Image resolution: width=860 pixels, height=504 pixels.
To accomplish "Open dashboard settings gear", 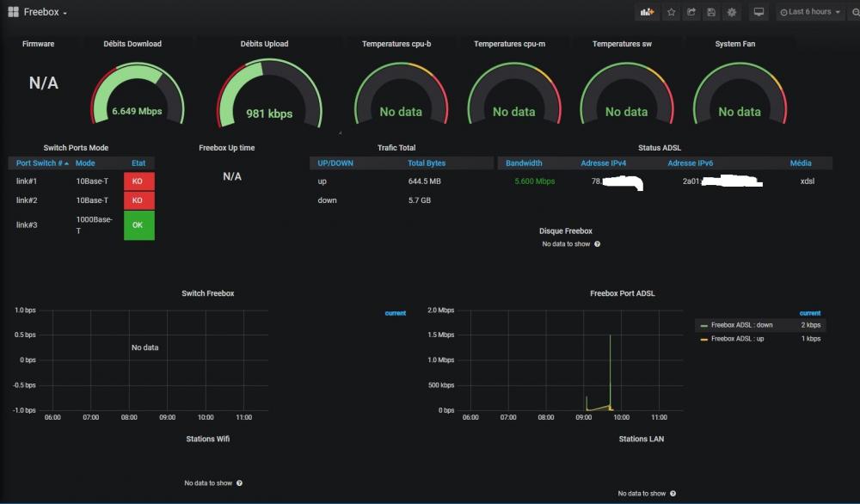I will [x=732, y=12].
